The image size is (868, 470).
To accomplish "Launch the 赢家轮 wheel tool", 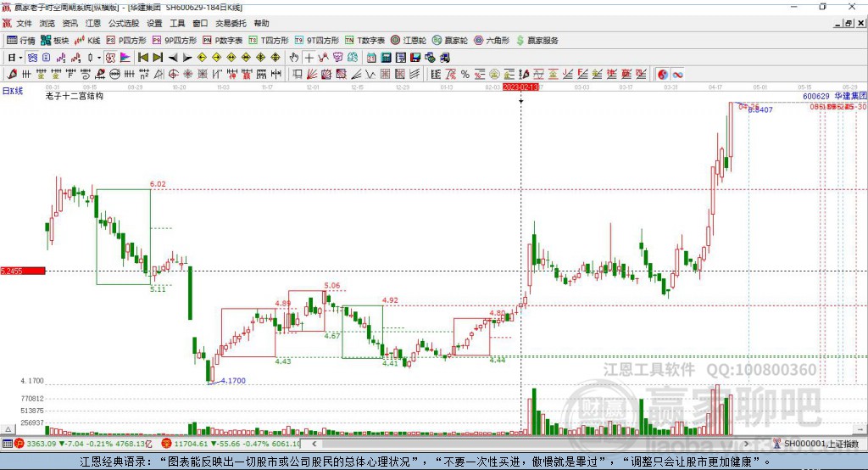I will pyautogui.click(x=450, y=41).
